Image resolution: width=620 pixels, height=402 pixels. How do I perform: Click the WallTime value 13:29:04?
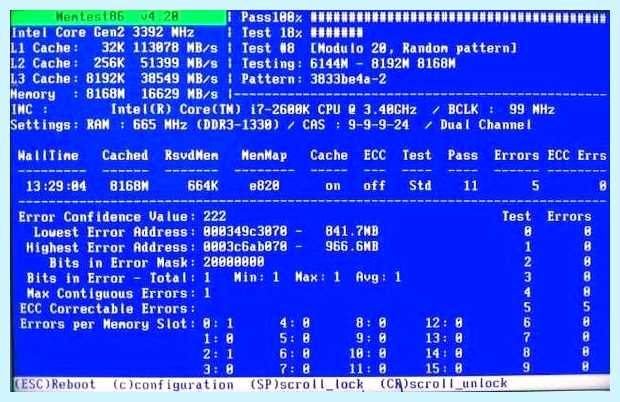pyautogui.click(x=56, y=186)
